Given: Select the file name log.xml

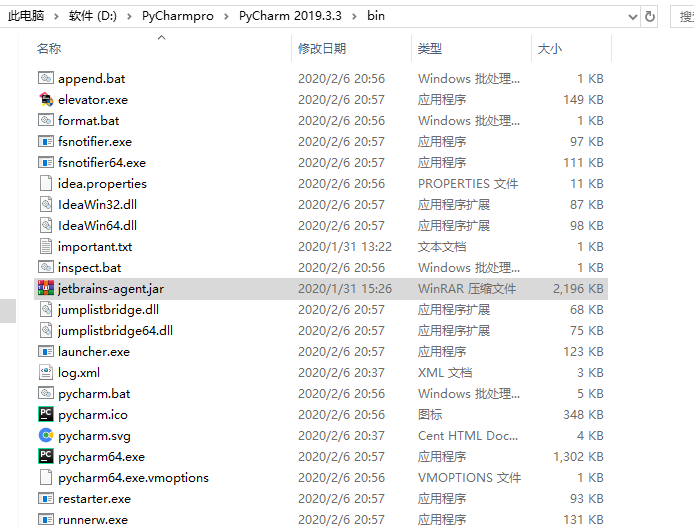Looking at the screenshot, I should click(x=79, y=373).
